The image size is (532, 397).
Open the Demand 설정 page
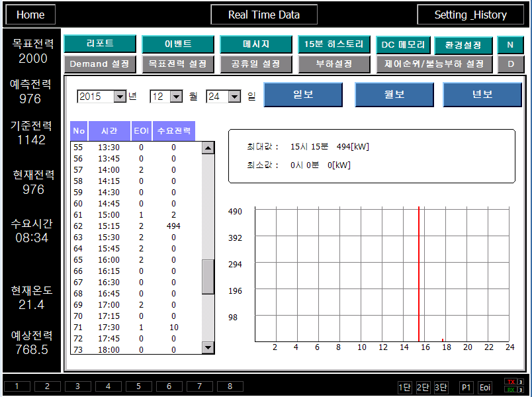pyautogui.click(x=100, y=64)
